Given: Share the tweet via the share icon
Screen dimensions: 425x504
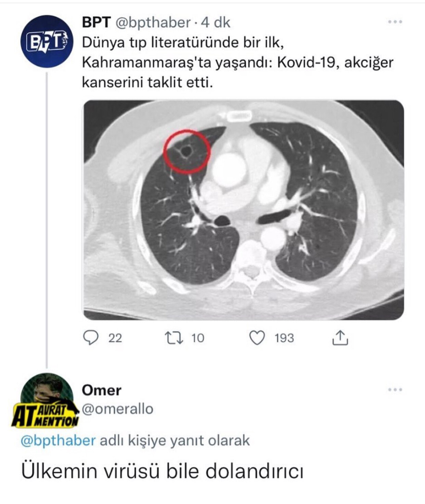Looking at the screenshot, I should click(340, 338).
